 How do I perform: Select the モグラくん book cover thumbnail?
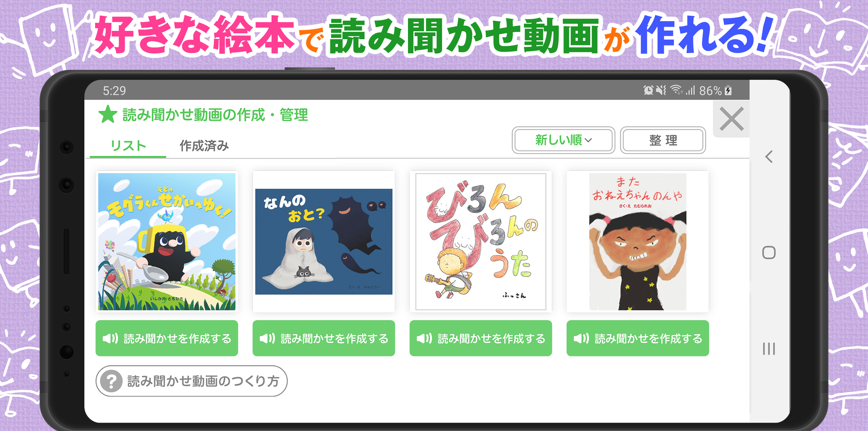(x=167, y=242)
